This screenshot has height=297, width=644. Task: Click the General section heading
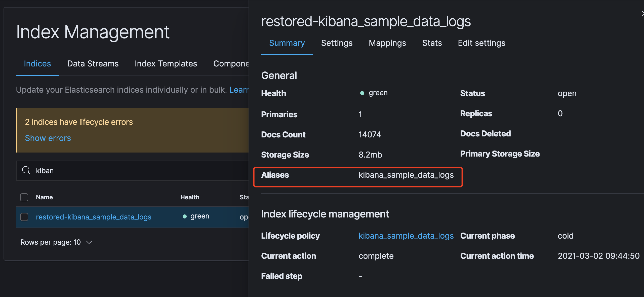(279, 76)
